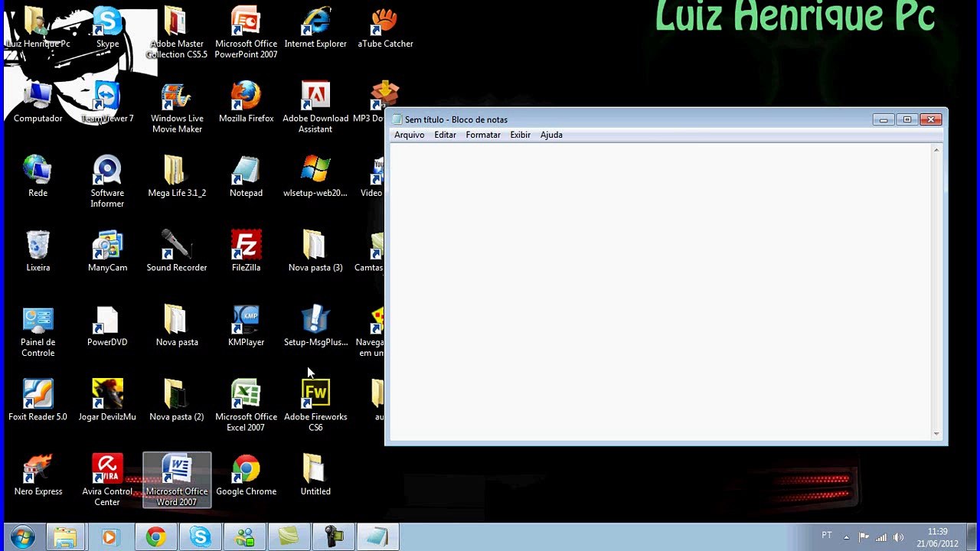This screenshot has width=980, height=551.
Task: Open the Rede network icon
Action: point(38,176)
